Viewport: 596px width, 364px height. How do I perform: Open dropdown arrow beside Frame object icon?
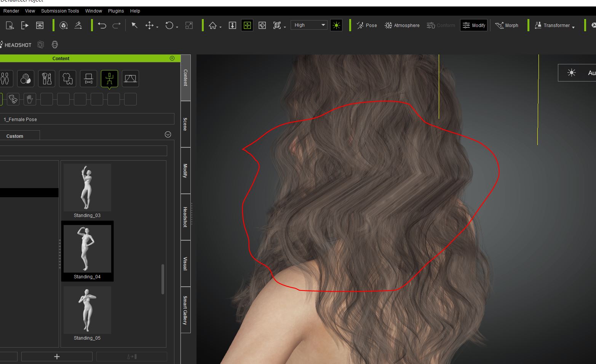285,27
